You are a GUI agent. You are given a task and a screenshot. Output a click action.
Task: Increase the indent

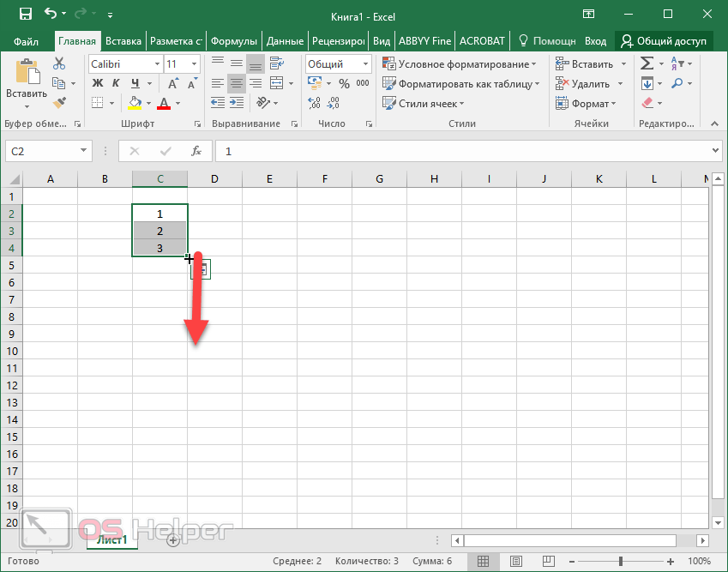pyautogui.click(x=237, y=103)
